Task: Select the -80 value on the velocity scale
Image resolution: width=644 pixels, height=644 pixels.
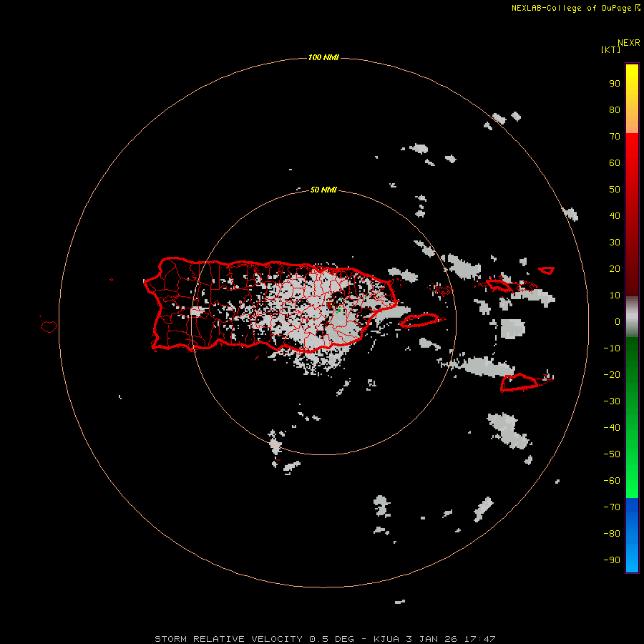Action: (x=612, y=534)
